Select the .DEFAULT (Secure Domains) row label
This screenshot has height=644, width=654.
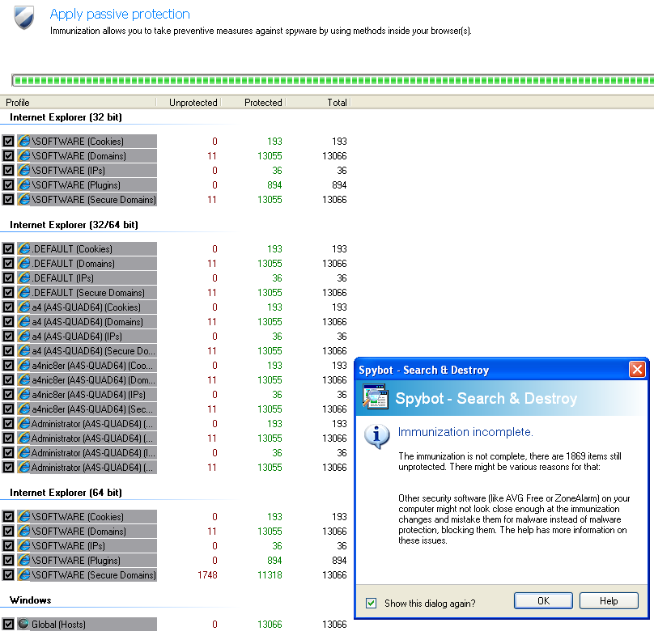click(x=88, y=293)
